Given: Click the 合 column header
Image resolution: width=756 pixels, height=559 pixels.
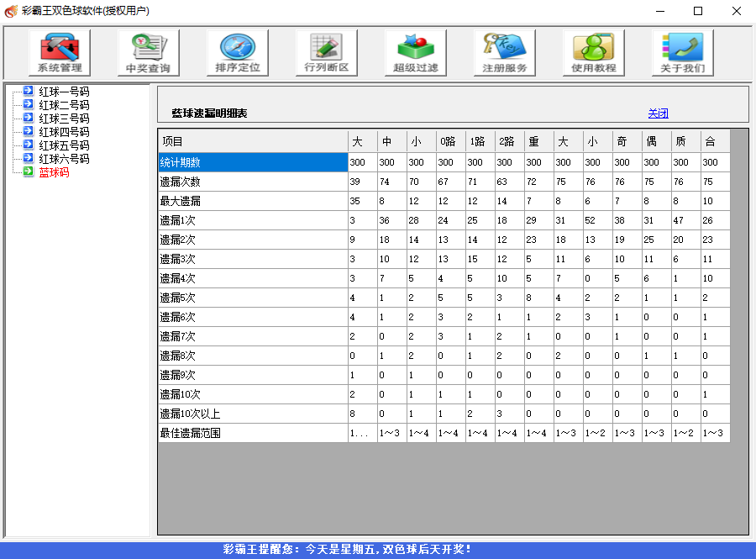Looking at the screenshot, I should coord(716,141).
